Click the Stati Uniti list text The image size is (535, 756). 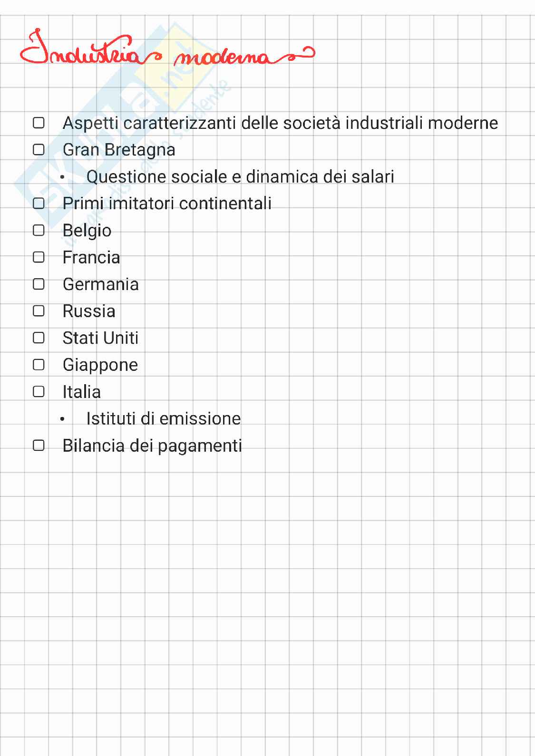coord(100,338)
